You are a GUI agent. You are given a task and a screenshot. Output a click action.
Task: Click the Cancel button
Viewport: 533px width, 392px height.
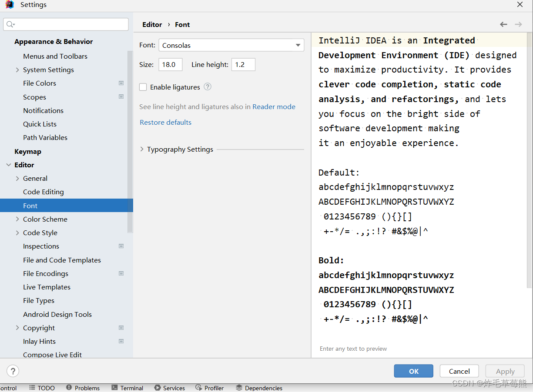coord(459,371)
